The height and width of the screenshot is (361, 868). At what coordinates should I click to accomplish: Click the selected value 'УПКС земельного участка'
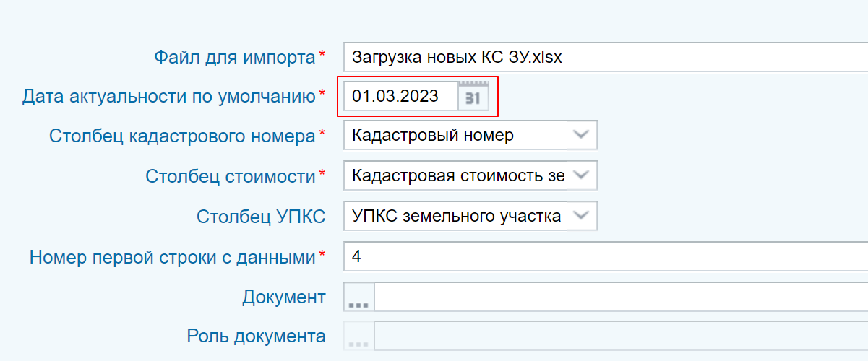coord(456,216)
